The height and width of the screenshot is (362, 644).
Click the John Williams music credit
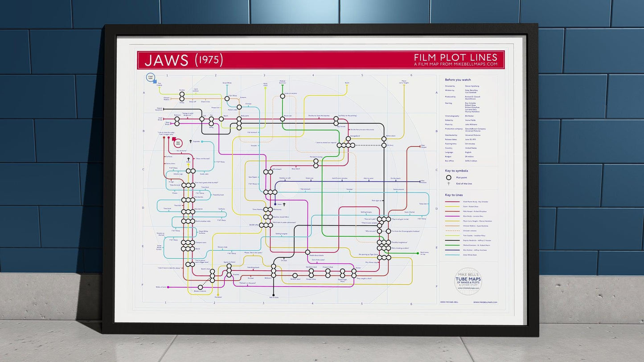[471, 124]
